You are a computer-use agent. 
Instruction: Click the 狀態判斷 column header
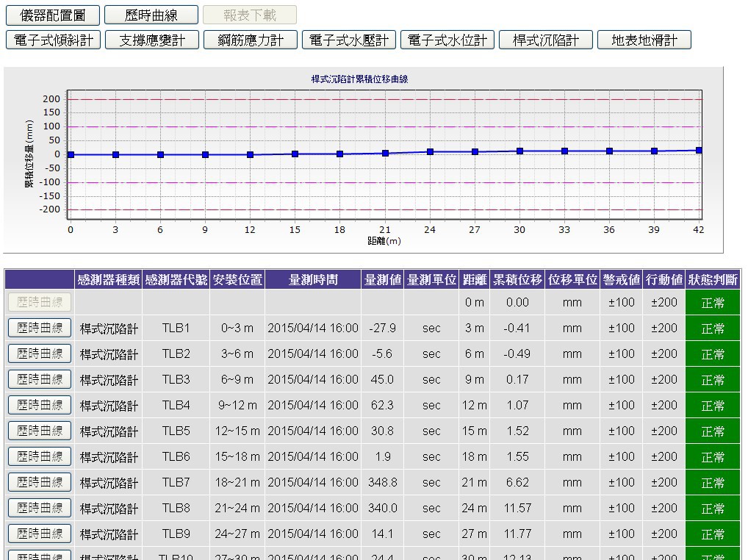point(713,279)
